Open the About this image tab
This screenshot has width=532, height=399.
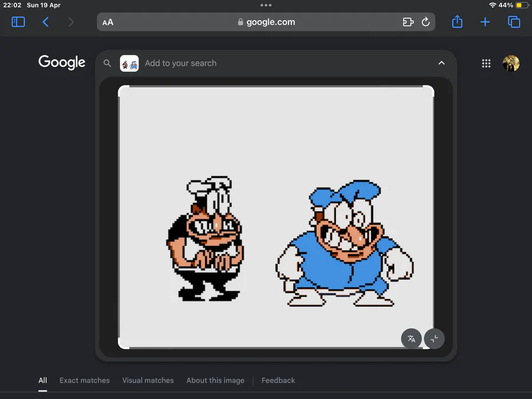coord(215,380)
